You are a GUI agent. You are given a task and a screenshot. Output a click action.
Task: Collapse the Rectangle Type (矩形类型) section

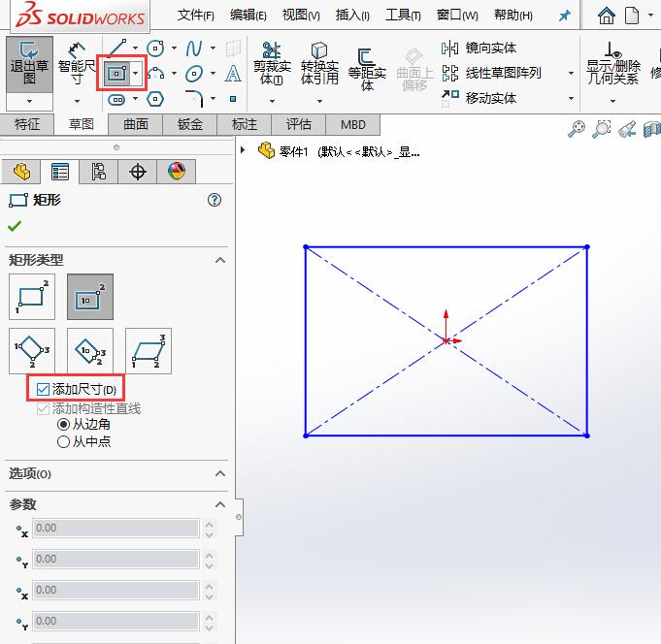coord(220,260)
